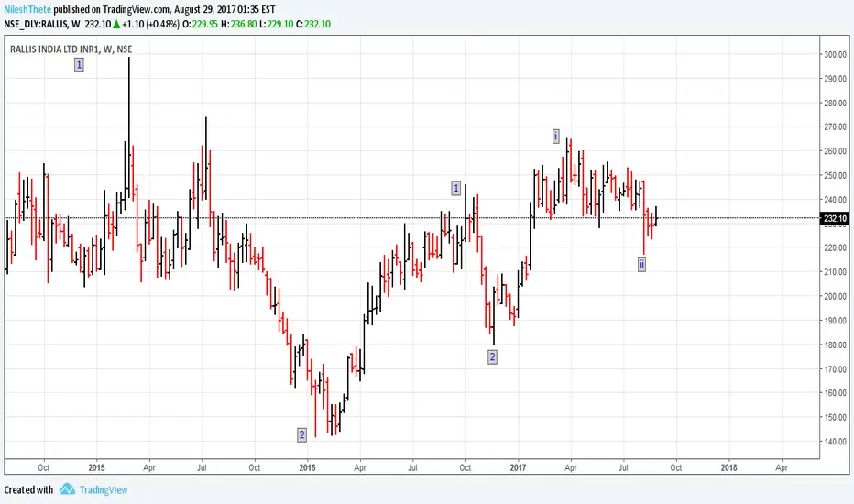The image size is (854, 504).
Task: Click the 2018 label on time axis
Action: click(x=728, y=467)
